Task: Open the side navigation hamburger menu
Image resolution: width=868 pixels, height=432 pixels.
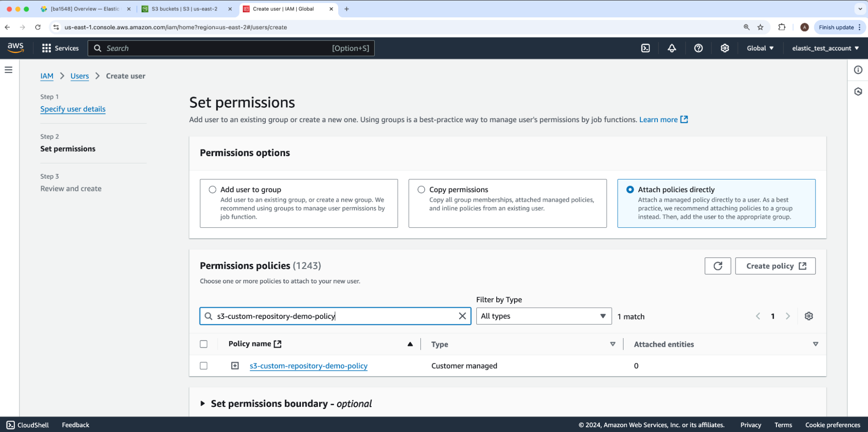Action: pyautogui.click(x=9, y=70)
